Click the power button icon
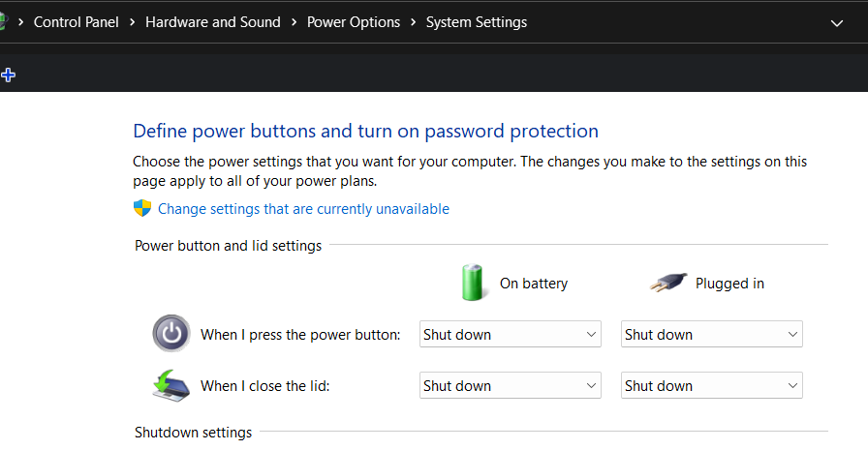 coord(171,334)
